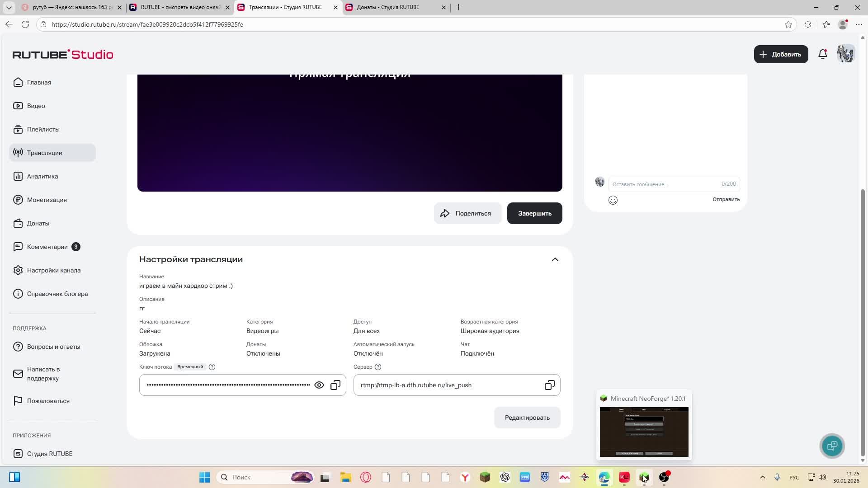
Task: Open the browser tab list dropdown
Action: (9, 7)
